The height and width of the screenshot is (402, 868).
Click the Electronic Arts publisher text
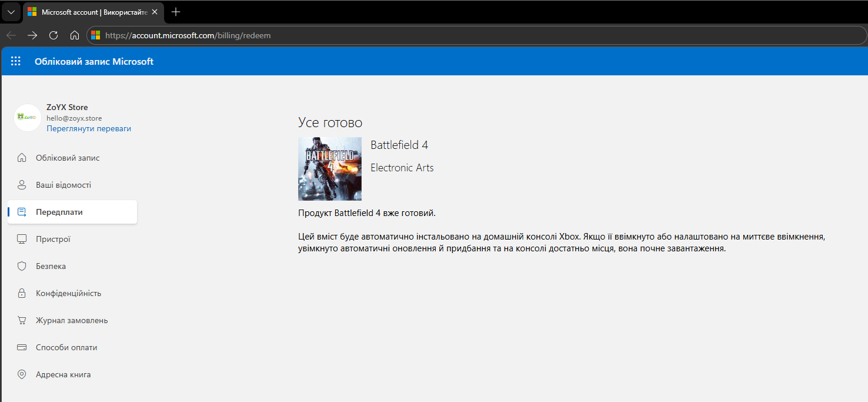pos(402,168)
